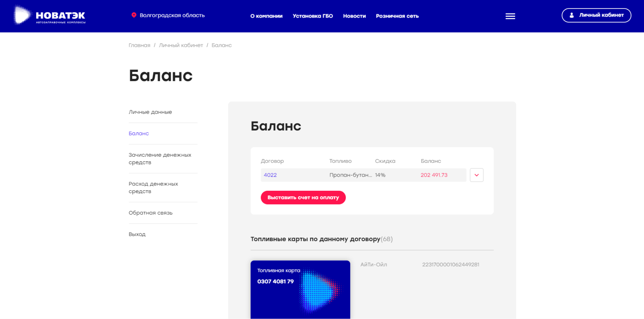
Task: Go to Обратная связь in sidebar
Action: pos(151,213)
